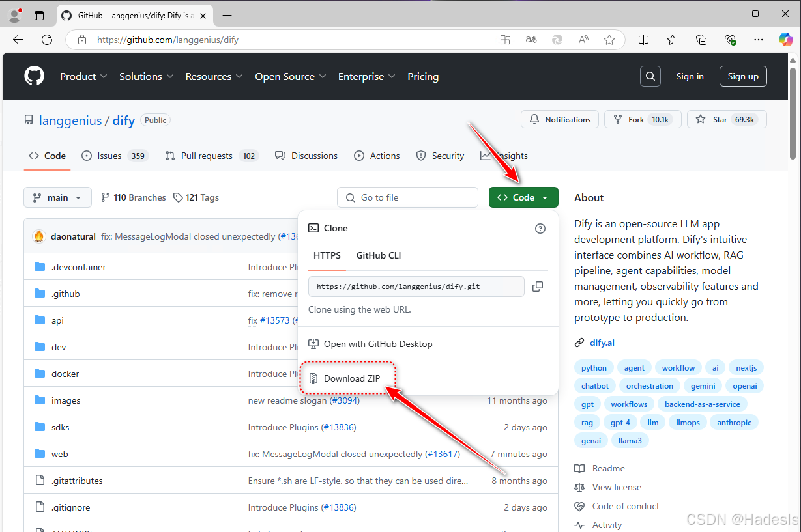
Task: Click the workflow topic tag
Action: [x=678, y=368]
